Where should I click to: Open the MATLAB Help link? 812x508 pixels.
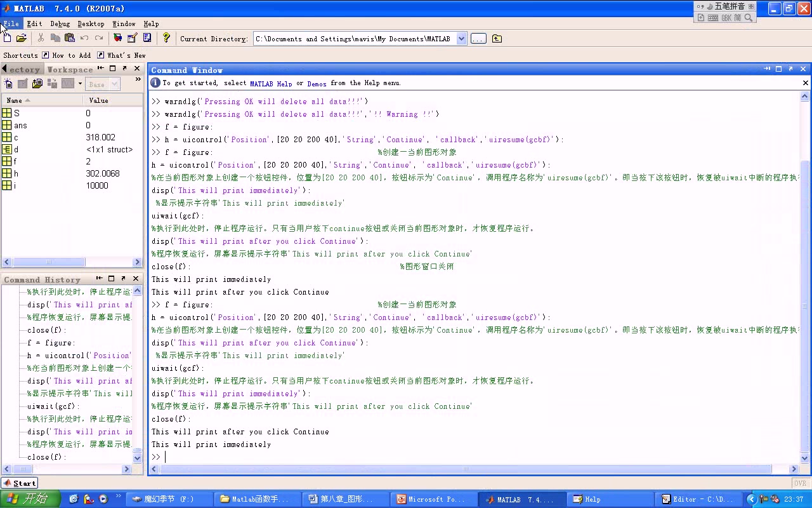click(x=271, y=83)
